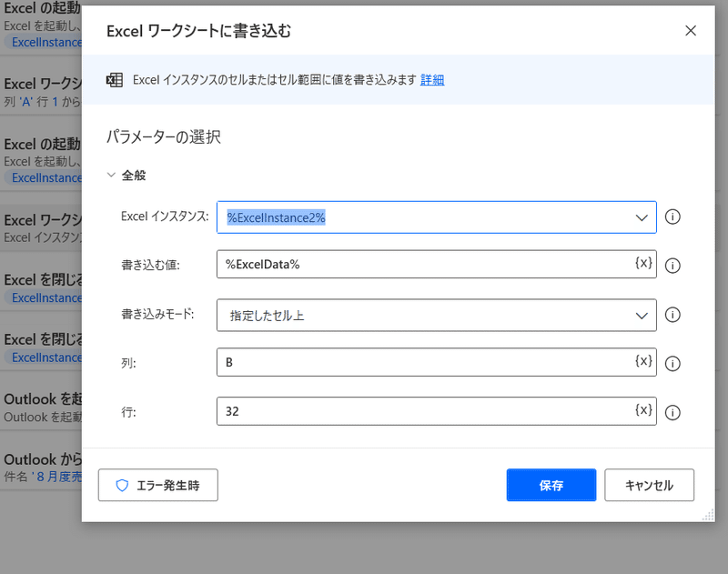Click info icon for 列
The image size is (728, 574).
coord(672,363)
